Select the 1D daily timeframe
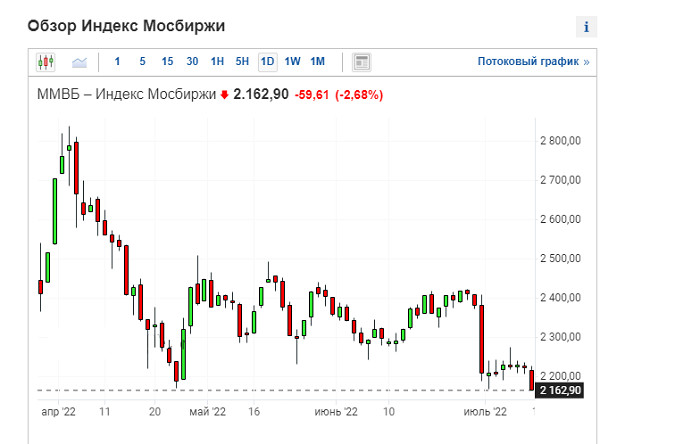This screenshot has width=675, height=444. tap(267, 62)
